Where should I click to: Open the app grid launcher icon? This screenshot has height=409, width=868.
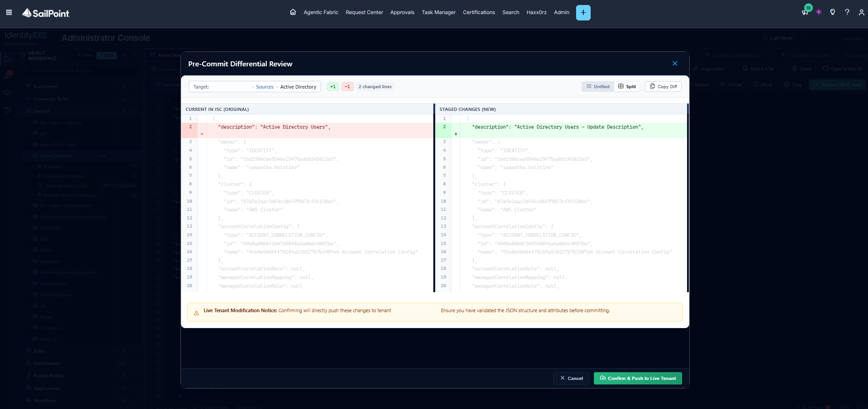point(9,12)
